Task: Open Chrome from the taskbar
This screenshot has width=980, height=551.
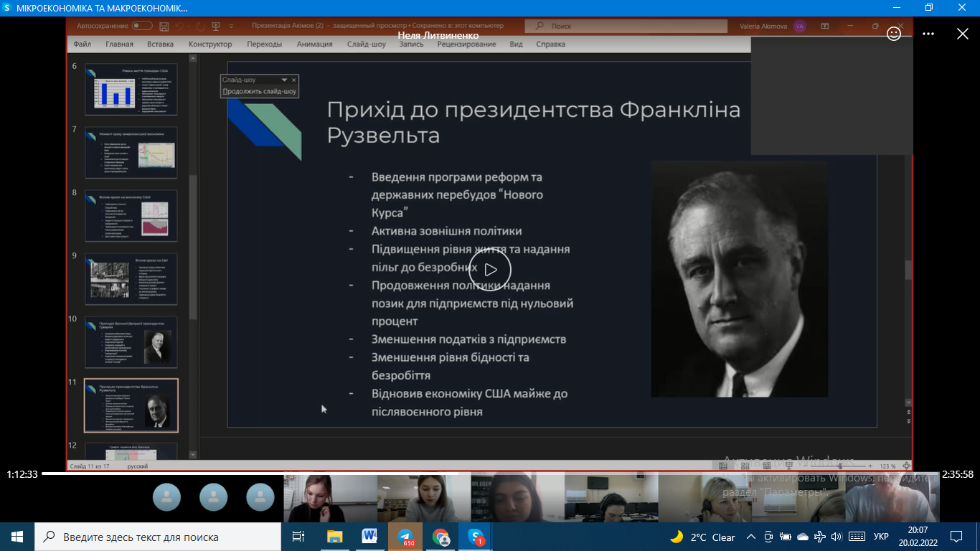Action: 440,537
